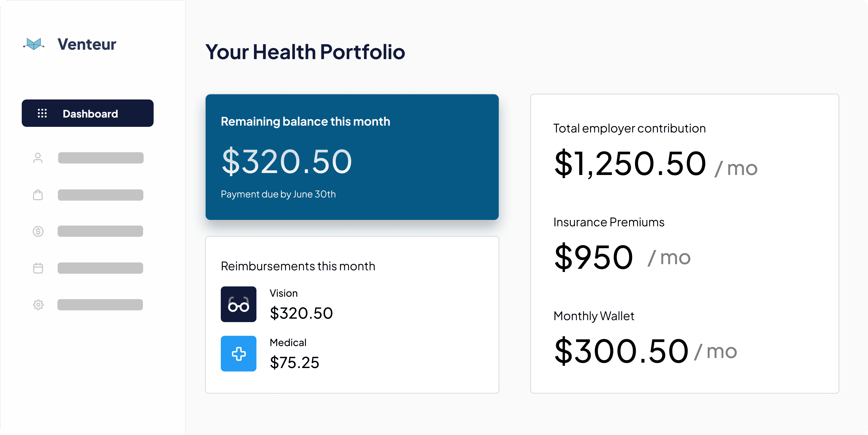This screenshot has width=868, height=435.
Task: Select the dollar coin sidebar icon
Action: point(38,231)
